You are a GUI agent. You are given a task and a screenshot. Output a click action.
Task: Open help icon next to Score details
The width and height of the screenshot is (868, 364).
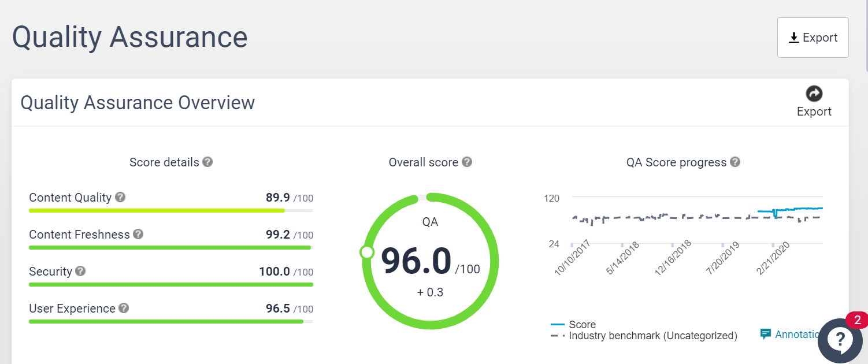pos(207,162)
